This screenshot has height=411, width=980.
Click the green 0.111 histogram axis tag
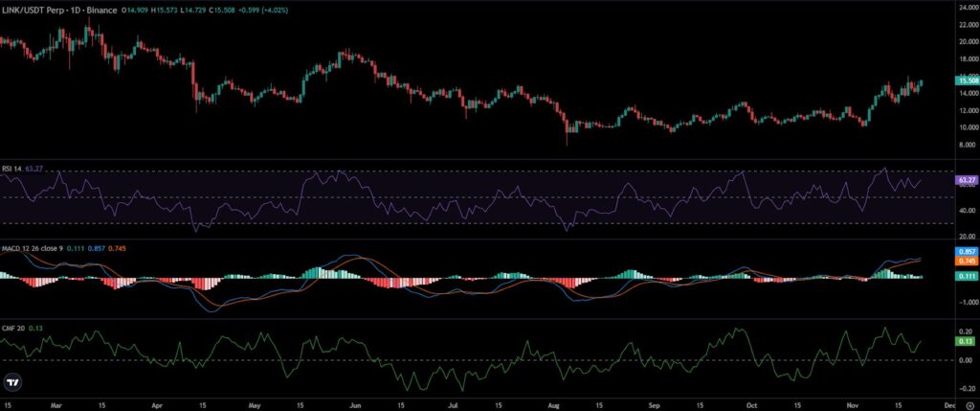point(968,276)
